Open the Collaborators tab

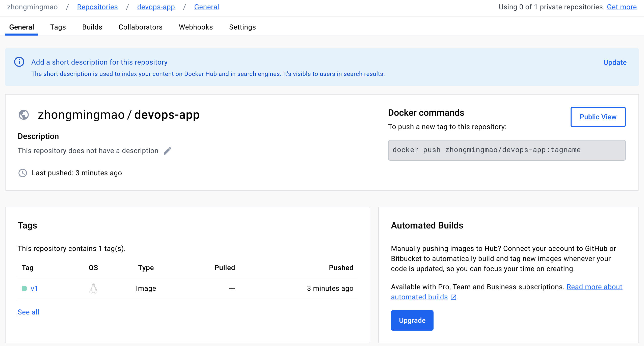140,27
